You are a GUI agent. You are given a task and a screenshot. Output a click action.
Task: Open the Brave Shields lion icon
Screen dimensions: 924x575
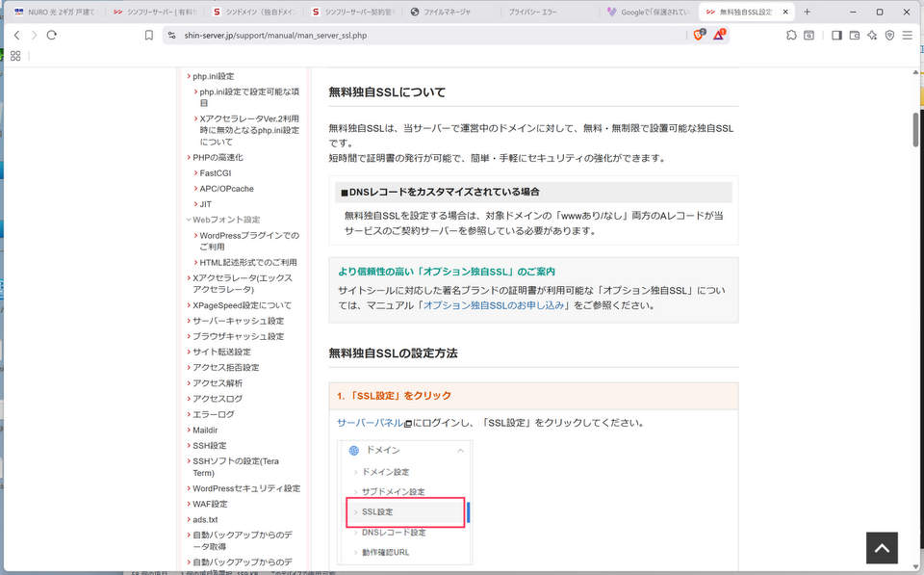click(x=699, y=35)
